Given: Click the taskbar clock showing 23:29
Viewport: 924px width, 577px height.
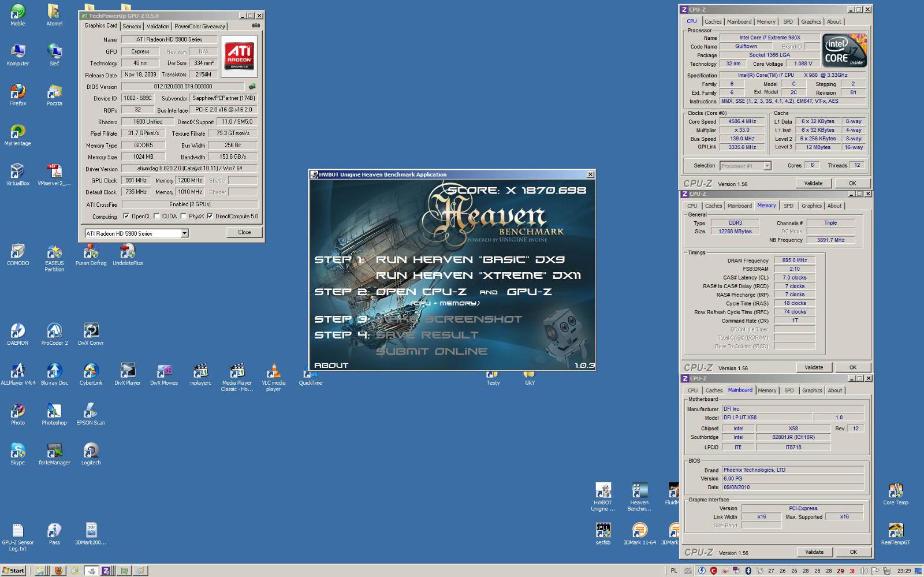Looking at the screenshot, I should 904,571.
